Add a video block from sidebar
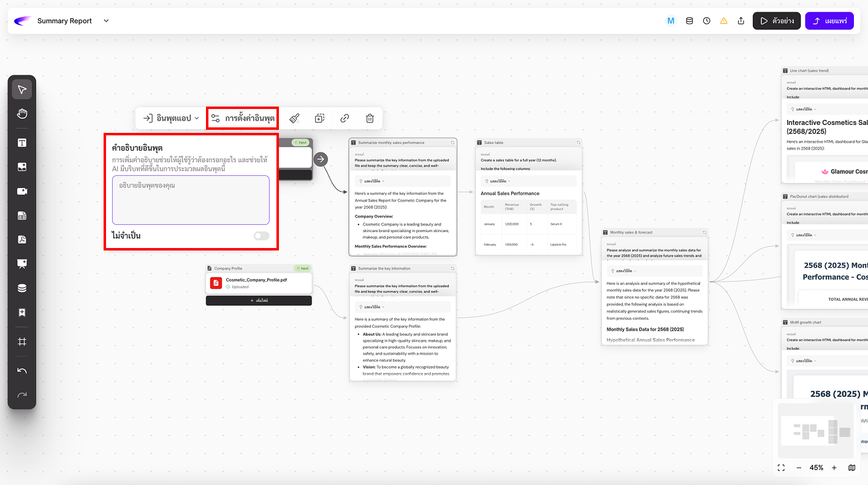Screen dimensions: 868x485 pyautogui.click(x=22, y=191)
